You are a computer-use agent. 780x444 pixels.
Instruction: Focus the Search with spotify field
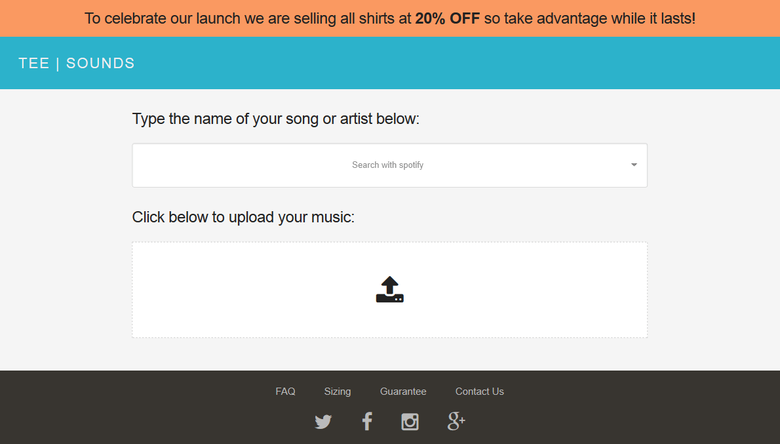pyautogui.click(x=390, y=165)
